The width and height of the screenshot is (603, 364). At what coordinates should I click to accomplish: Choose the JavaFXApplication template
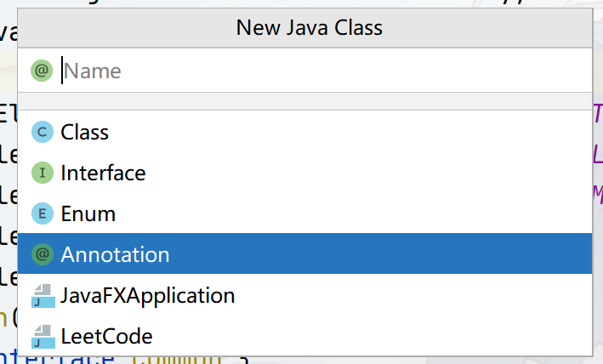pos(304,295)
